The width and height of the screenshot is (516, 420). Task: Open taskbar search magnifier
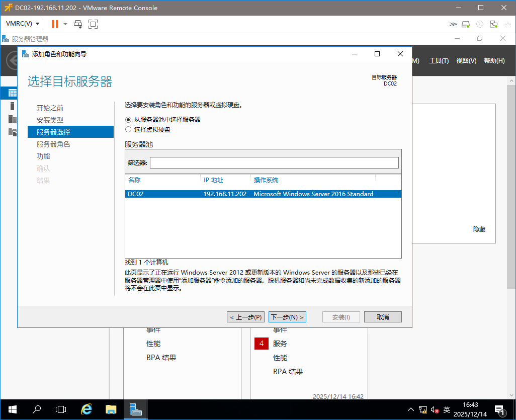[x=37, y=409]
